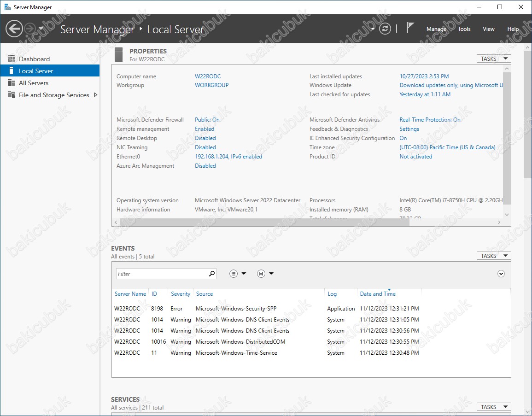The width and height of the screenshot is (532, 416).
Task: Open the Services TASKS dropdown
Action: [x=494, y=407]
